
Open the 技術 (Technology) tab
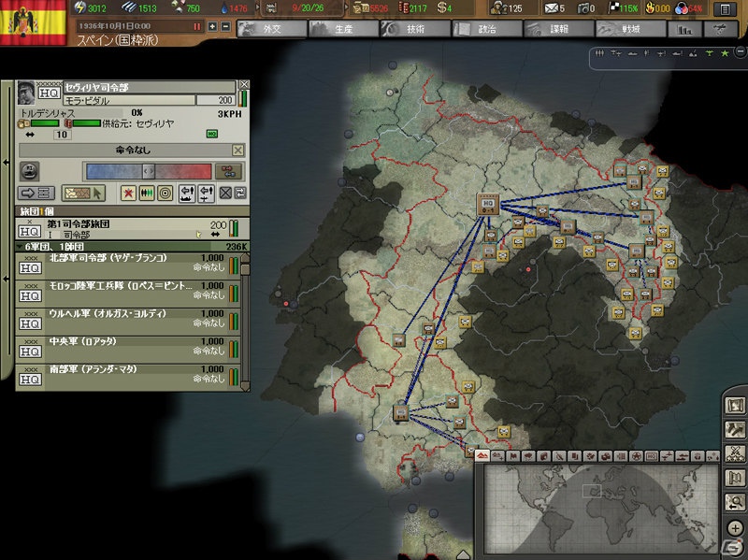click(415, 29)
